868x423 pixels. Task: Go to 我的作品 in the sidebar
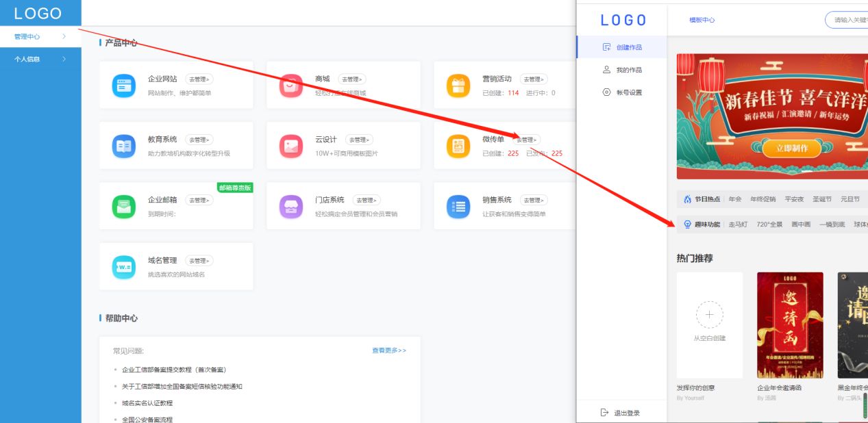click(622, 70)
